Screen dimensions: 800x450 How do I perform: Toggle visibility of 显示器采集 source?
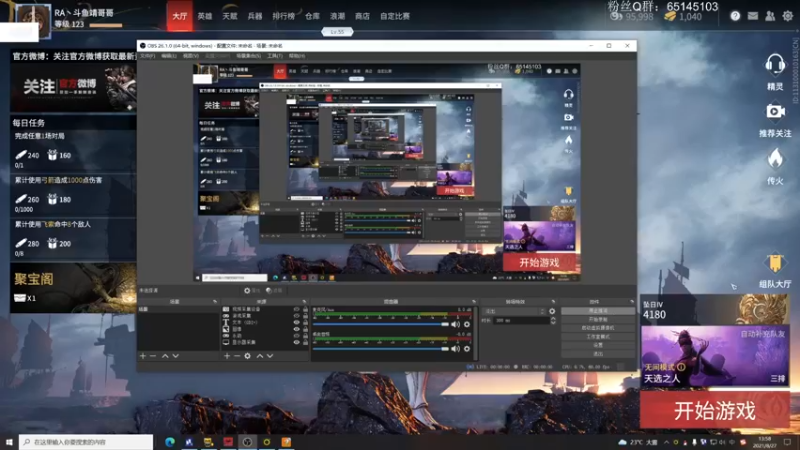(x=296, y=342)
